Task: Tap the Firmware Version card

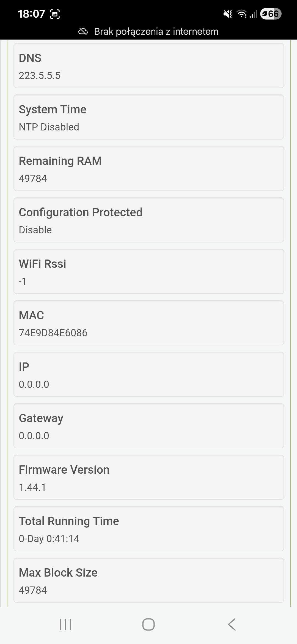Action: pos(148,477)
